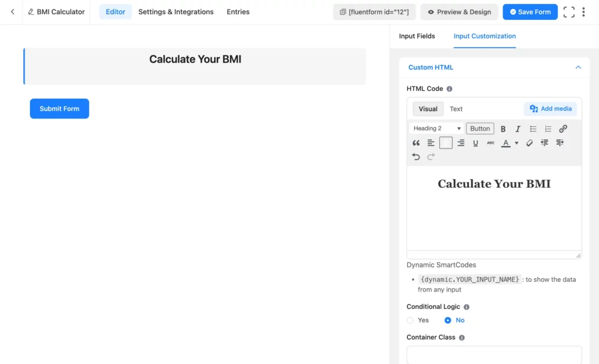Screen dimensions: 599x364
Task: Click inside the Container Class input
Action: point(494,355)
